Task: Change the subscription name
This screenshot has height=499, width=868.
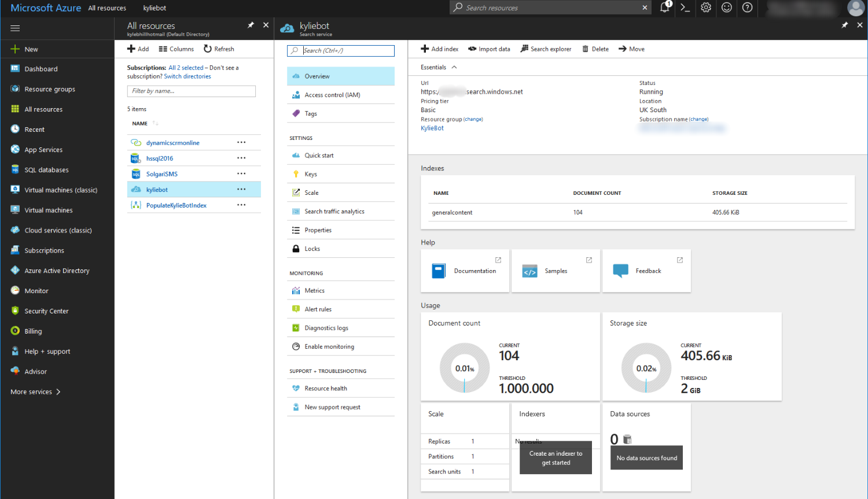Action: click(698, 119)
